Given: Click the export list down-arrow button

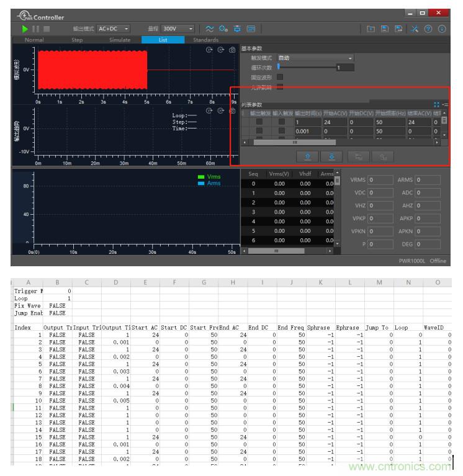Looking at the screenshot, I should point(331,156).
